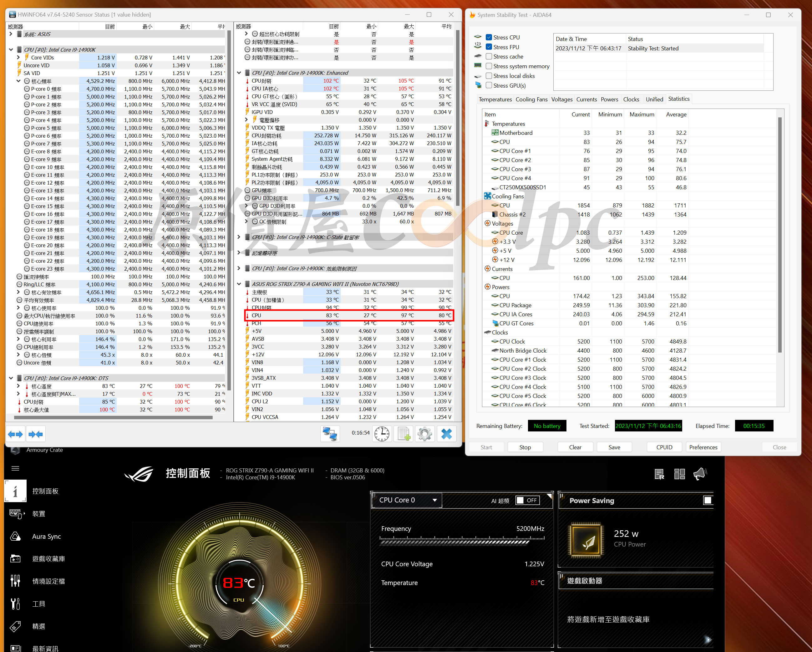812x652 pixels.
Task: Expand Core VIDs row
Action: click(x=18, y=58)
